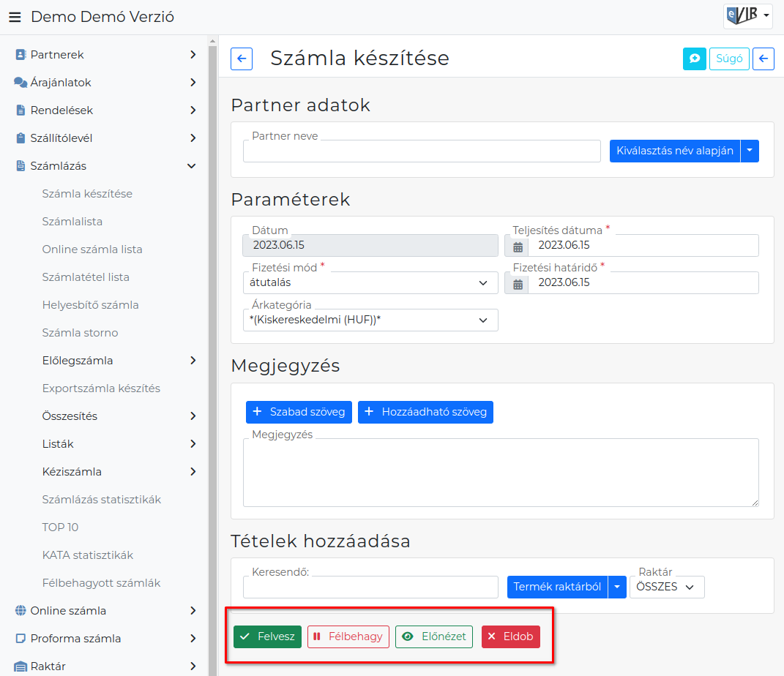Viewport: 784px width, 676px height.
Task: Expand arrow beside Kiválasztás név alapján
Action: click(750, 151)
